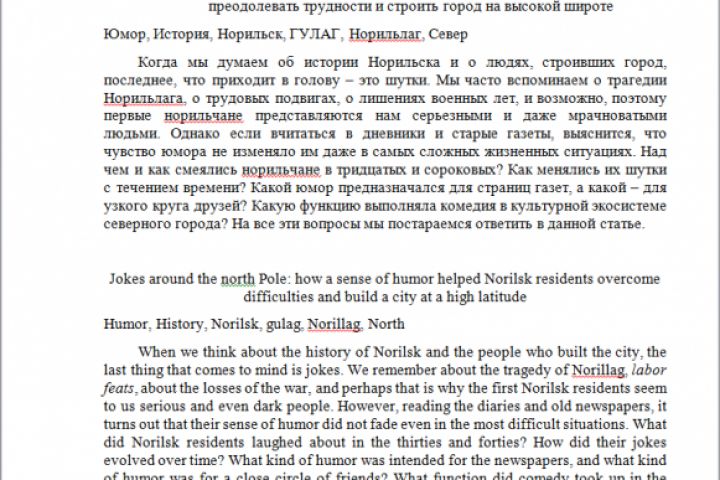Click "История" in the Russian keywords line
The image size is (720, 480).
click(181, 34)
